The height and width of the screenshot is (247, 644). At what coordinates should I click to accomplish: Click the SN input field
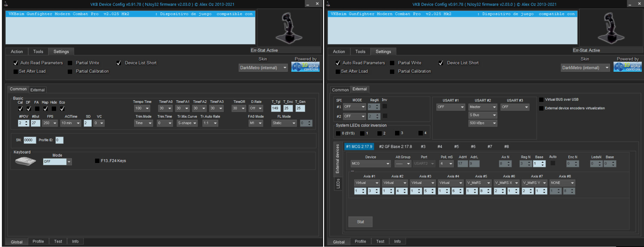[30, 140]
